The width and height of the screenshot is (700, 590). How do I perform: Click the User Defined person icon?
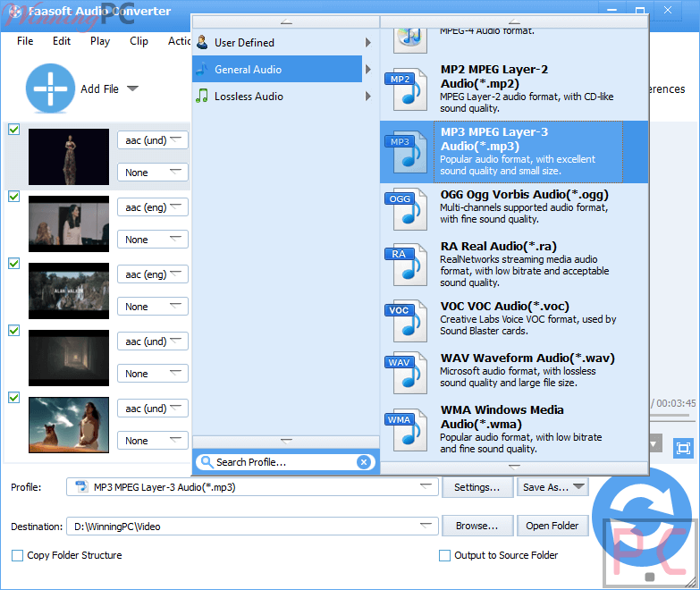202,42
